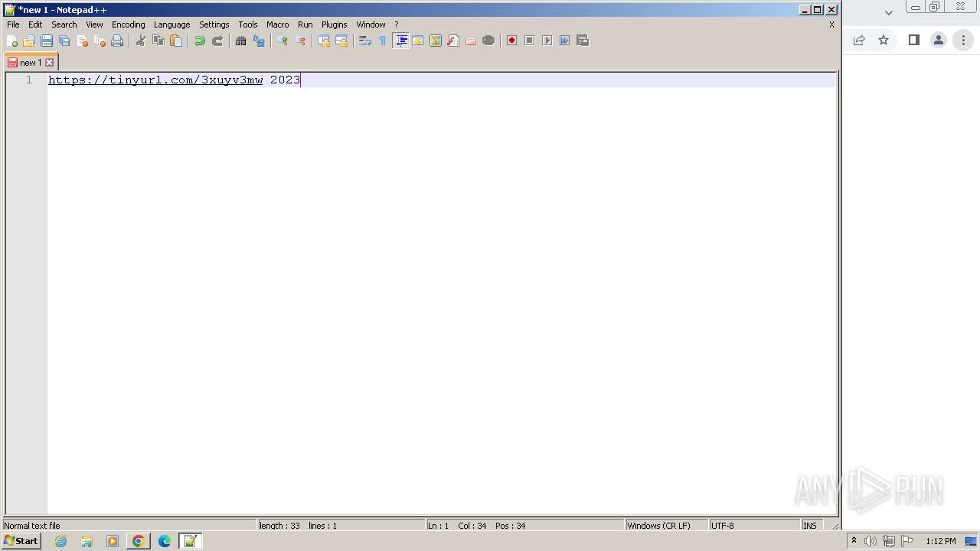Save the current file with toolbar icon

[x=47, y=41]
